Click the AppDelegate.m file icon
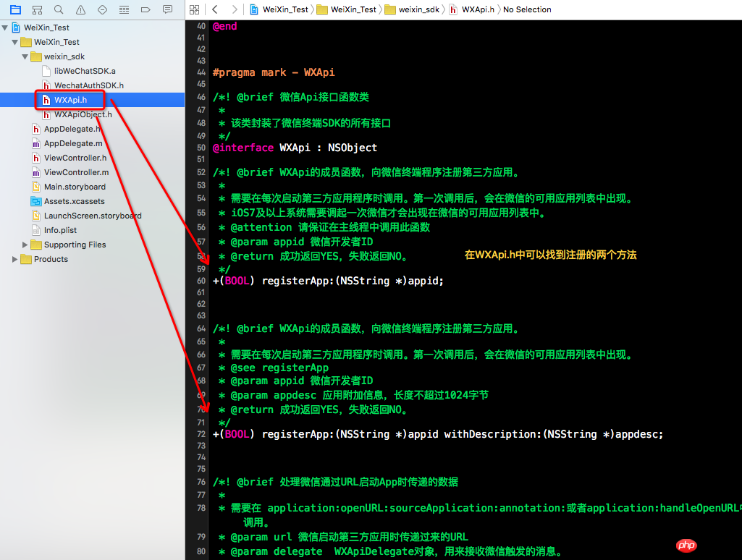The height and width of the screenshot is (560, 742). 36,143
